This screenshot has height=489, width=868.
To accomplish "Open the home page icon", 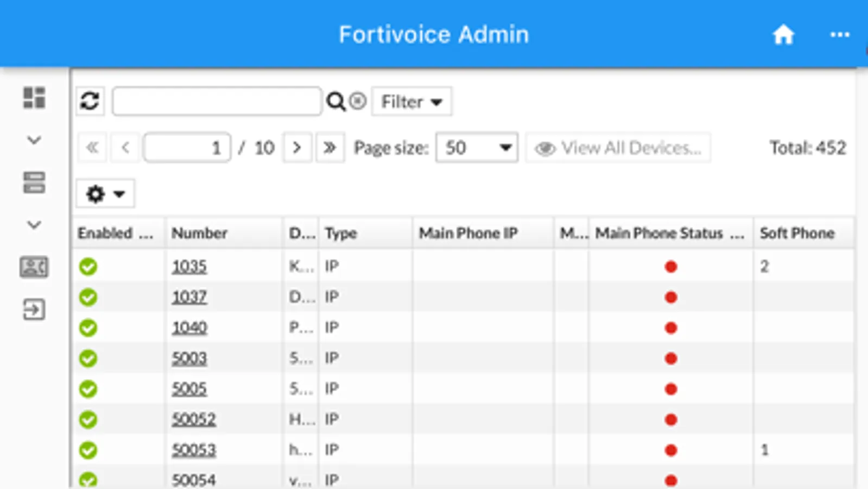I will click(783, 35).
